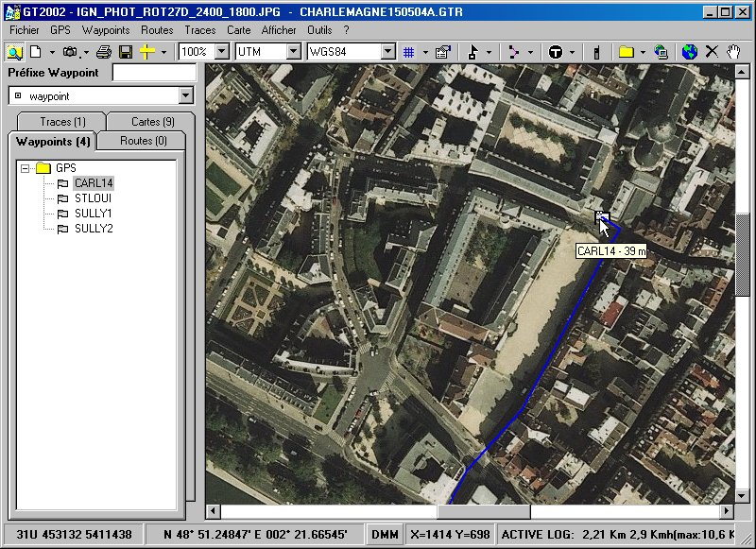Click the yellow cross icon
The width and height of the screenshot is (756, 549).
(x=146, y=52)
